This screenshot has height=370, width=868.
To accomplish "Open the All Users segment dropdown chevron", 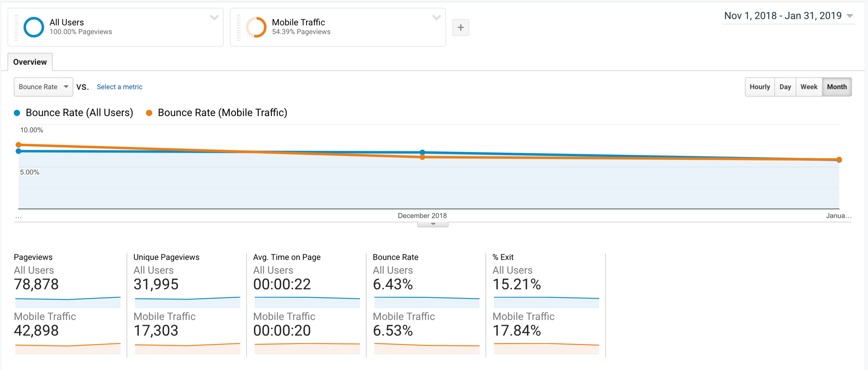I will [x=214, y=17].
